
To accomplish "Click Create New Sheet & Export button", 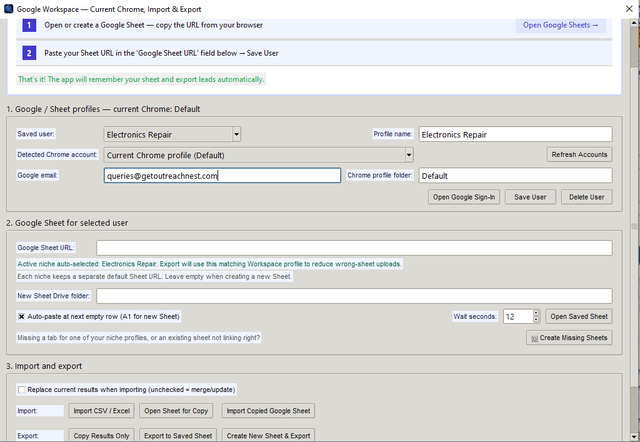I will coord(268,435).
